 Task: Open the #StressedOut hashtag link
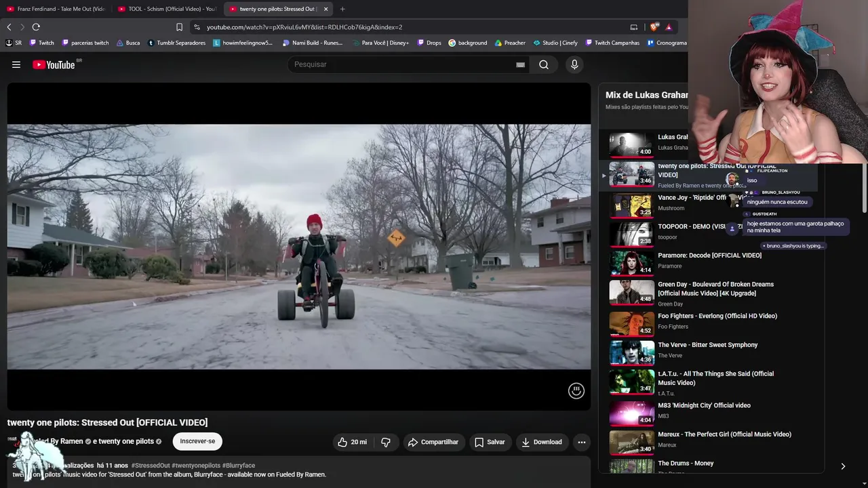tap(151, 466)
